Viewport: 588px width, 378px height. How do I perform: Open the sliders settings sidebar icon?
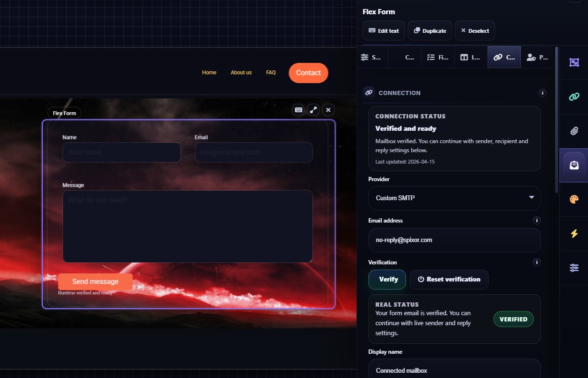(x=574, y=268)
